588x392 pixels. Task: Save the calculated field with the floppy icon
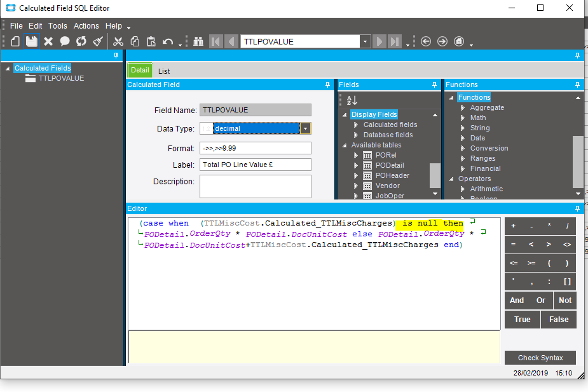(32, 41)
